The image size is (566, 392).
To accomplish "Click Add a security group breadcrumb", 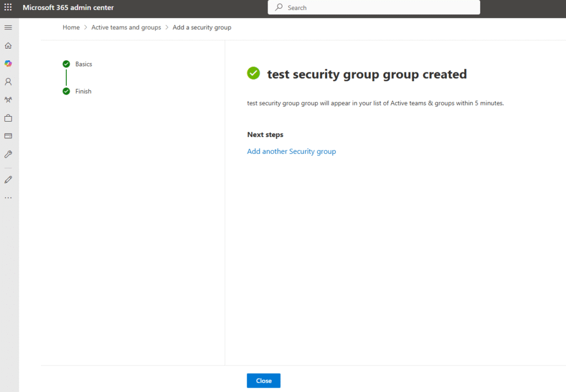I will point(202,28).
